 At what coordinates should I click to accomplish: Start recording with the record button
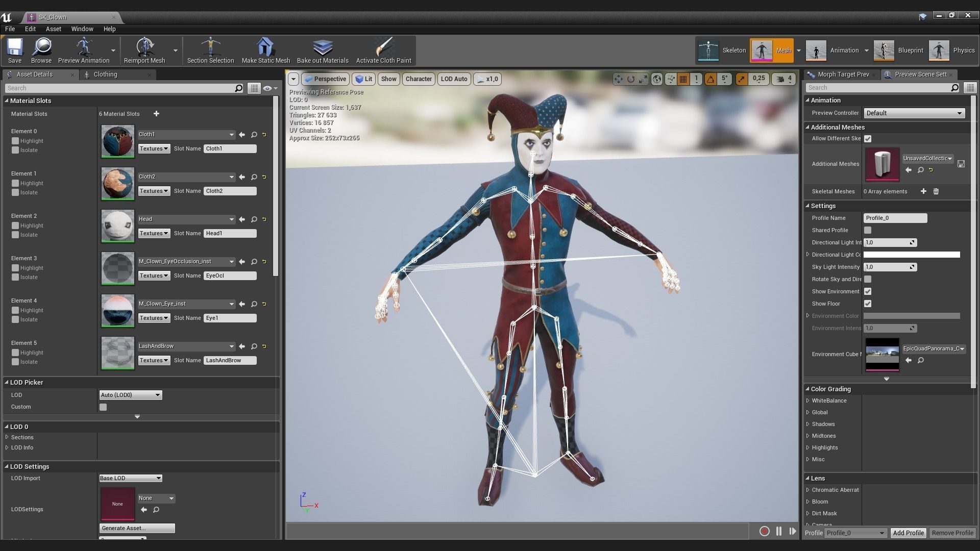pyautogui.click(x=764, y=531)
